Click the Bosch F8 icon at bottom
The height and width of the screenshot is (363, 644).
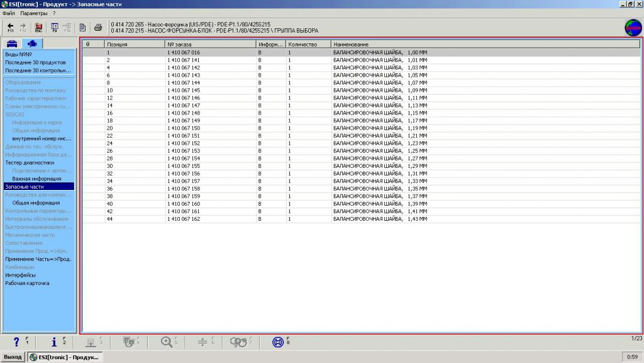click(277, 342)
